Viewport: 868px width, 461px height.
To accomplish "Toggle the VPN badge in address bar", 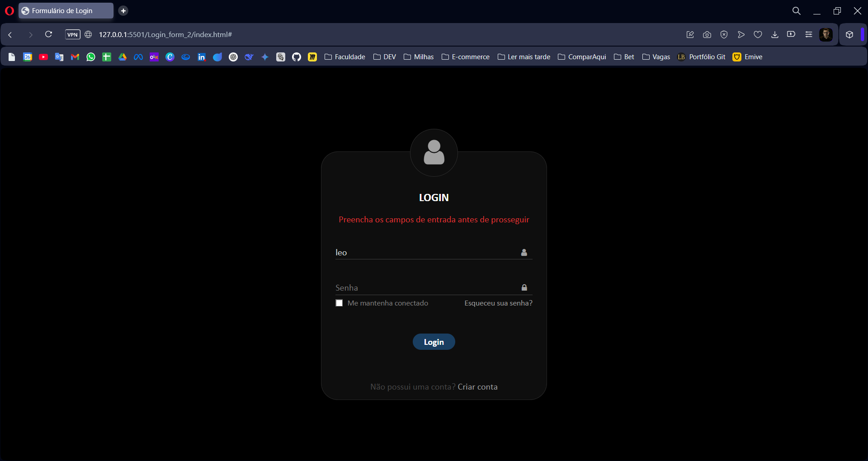I will coord(73,34).
